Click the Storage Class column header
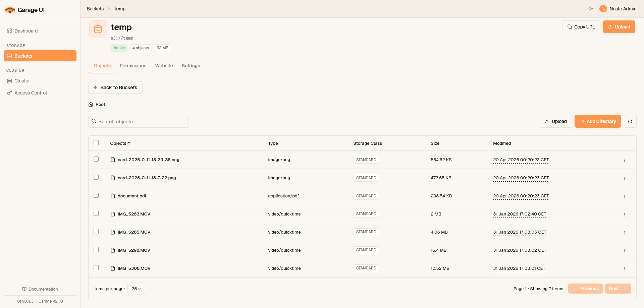The height and width of the screenshot is (308, 644). coord(368,143)
